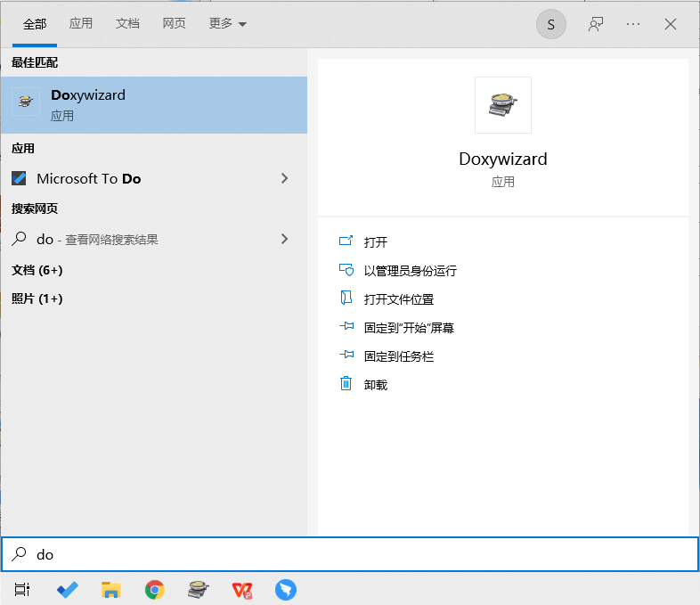Open the blue bird app in taskbar
The height and width of the screenshot is (605, 700).
(x=285, y=589)
